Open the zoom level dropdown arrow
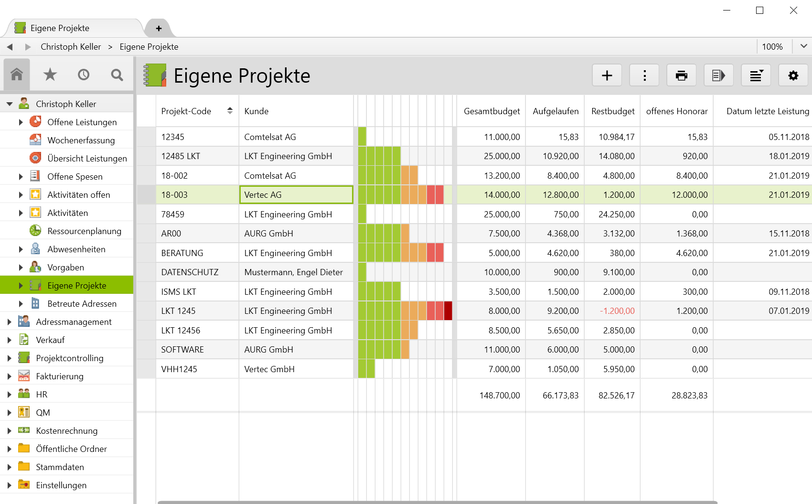The height and width of the screenshot is (504, 812). pyautogui.click(x=803, y=46)
